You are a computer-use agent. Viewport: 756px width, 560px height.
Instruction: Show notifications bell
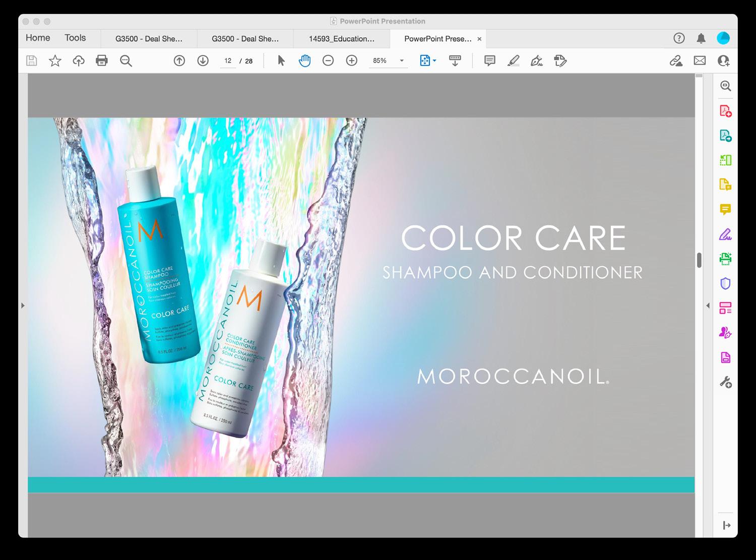pyautogui.click(x=701, y=38)
